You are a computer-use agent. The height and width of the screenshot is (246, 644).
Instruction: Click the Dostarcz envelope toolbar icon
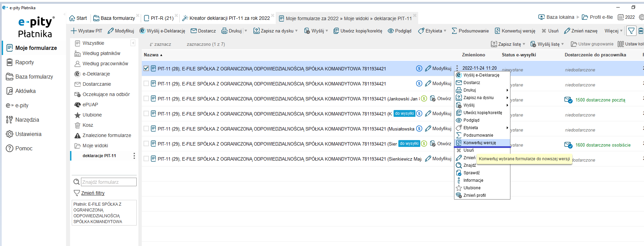[194, 31]
